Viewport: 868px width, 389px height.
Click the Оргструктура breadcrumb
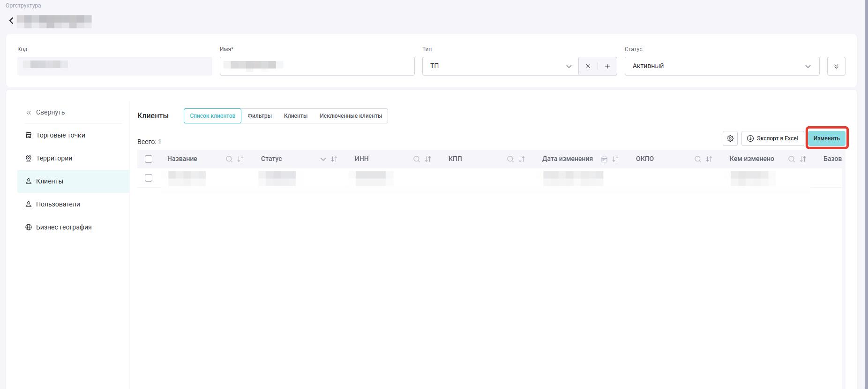23,6
